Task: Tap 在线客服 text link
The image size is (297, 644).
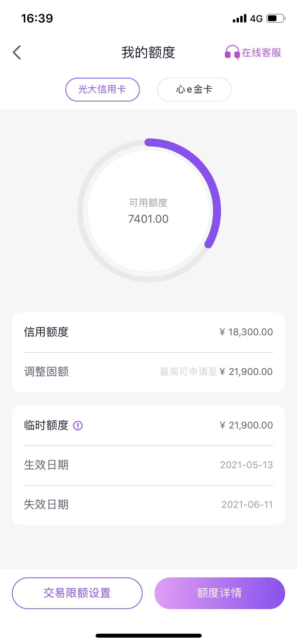Action: [261, 53]
